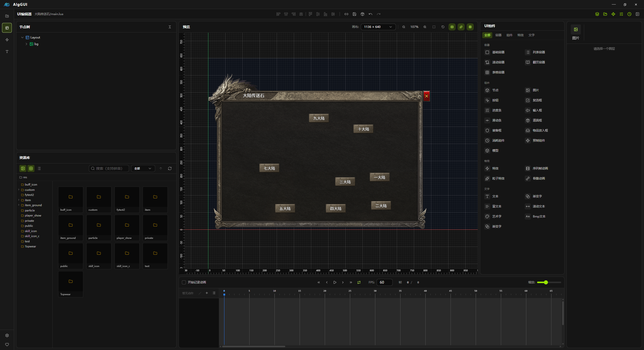This screenshot has height=350, width=644.
Task: Click the lightning icon in left sidebar
Action: [7, 40]
